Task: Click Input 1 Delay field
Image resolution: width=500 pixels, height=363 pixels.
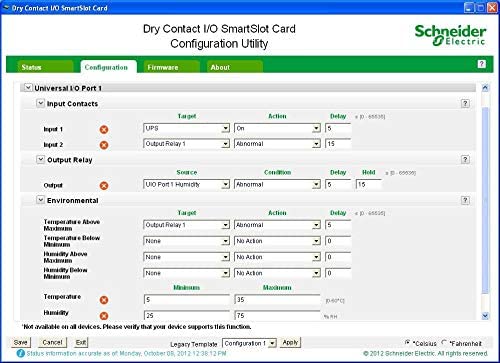Action: click(338, 128)
